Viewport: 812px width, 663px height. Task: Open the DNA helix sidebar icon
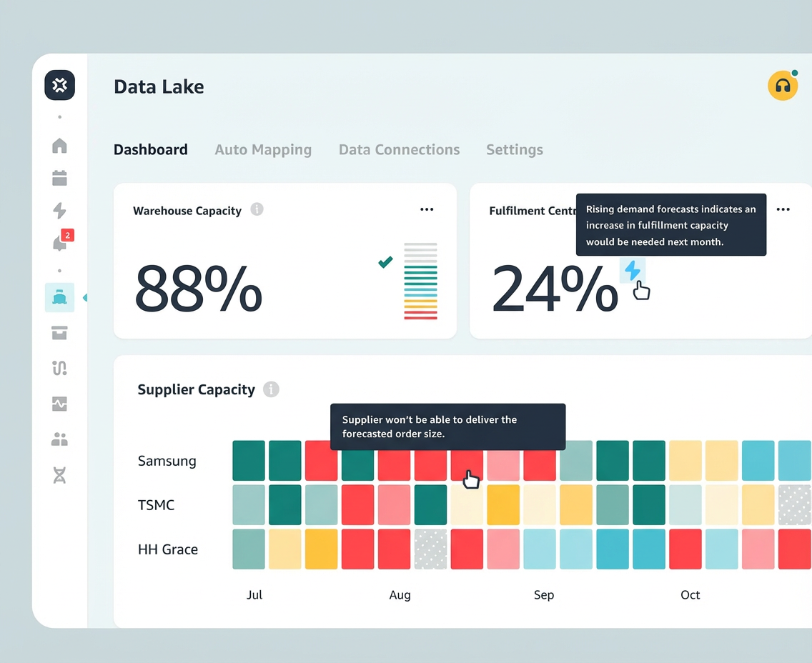(60, 475)
